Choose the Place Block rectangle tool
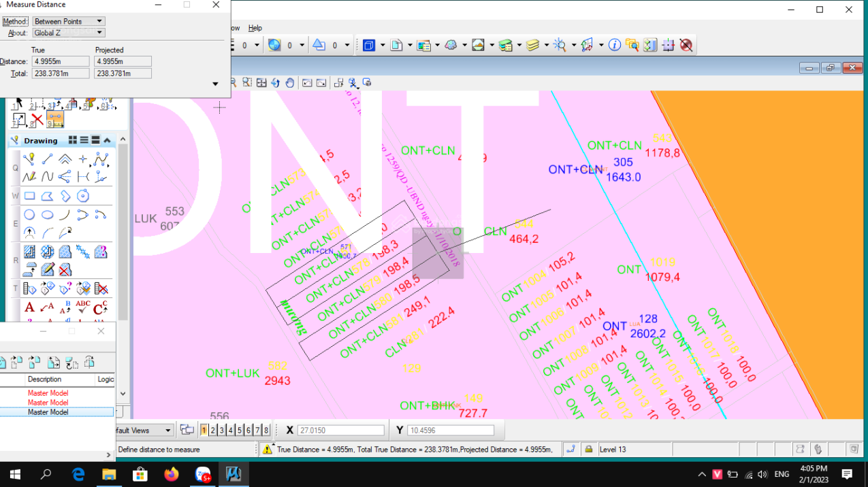The height and width of the screenshot is (487, 868). tap(29, 197)
